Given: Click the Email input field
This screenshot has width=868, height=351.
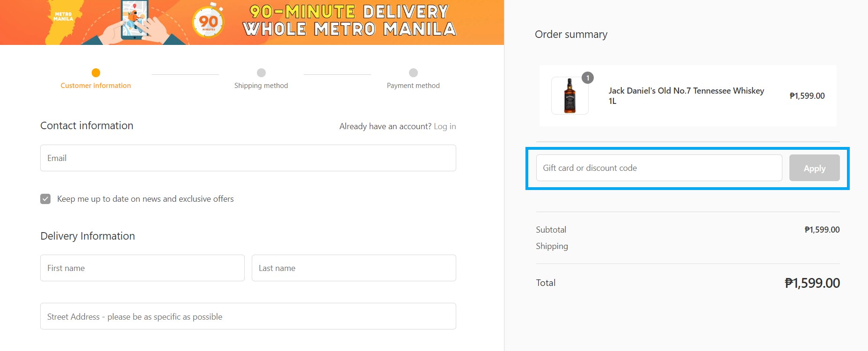Looking at the screenshot, I should (248, 158).
